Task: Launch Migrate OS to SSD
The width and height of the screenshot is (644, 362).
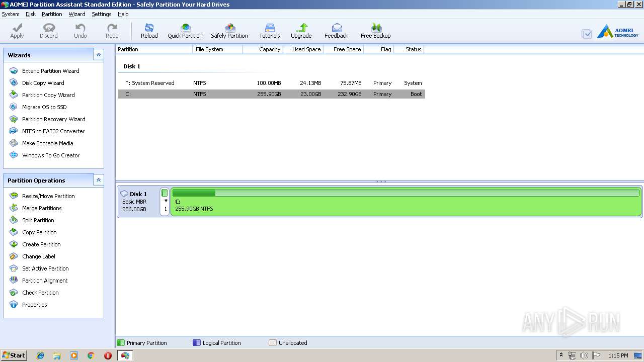Action: tap(44, 107)
